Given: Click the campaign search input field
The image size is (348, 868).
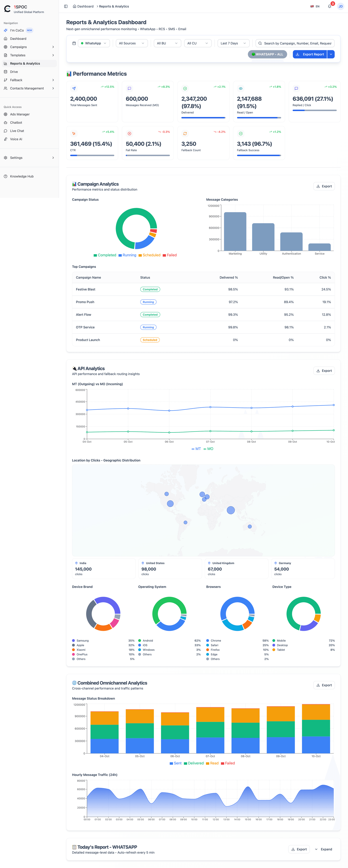Looking at the screenshot, I should pos(295,43).
